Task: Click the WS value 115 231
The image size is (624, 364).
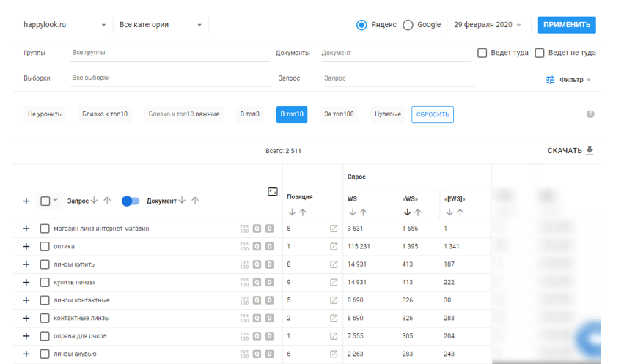Action: pos(359,246)
